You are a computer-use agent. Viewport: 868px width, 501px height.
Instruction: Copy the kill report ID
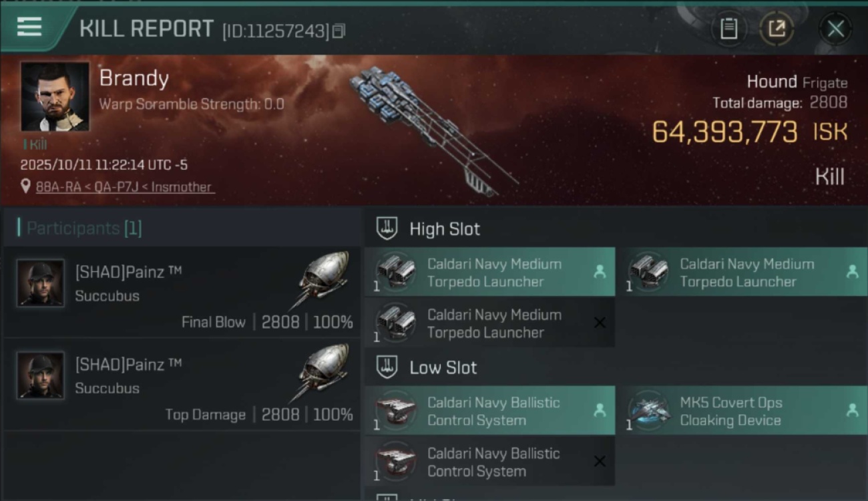pos(339,31)
